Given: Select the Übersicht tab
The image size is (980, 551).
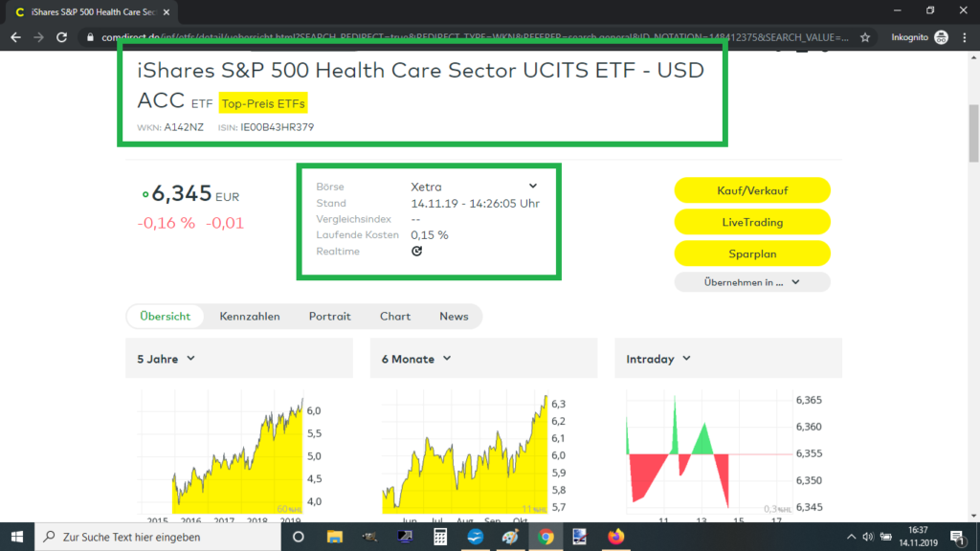Looking at the screenshot, I should (165, 316).
